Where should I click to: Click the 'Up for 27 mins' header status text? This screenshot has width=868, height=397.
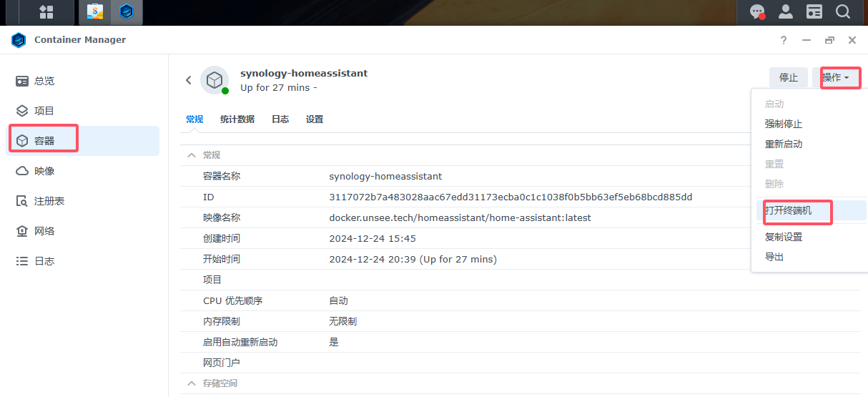tap(278, 87)
